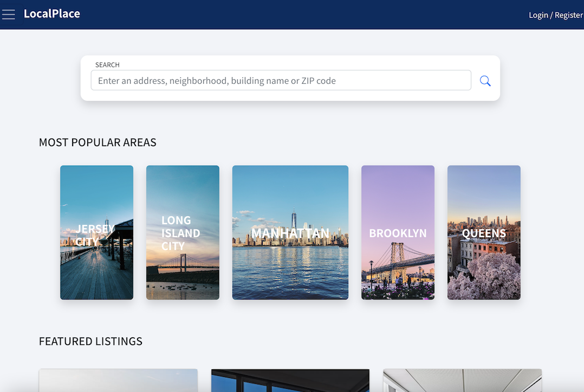584x392 pixels.
Task: Choose the Queens area card
Action: (484, 232)
